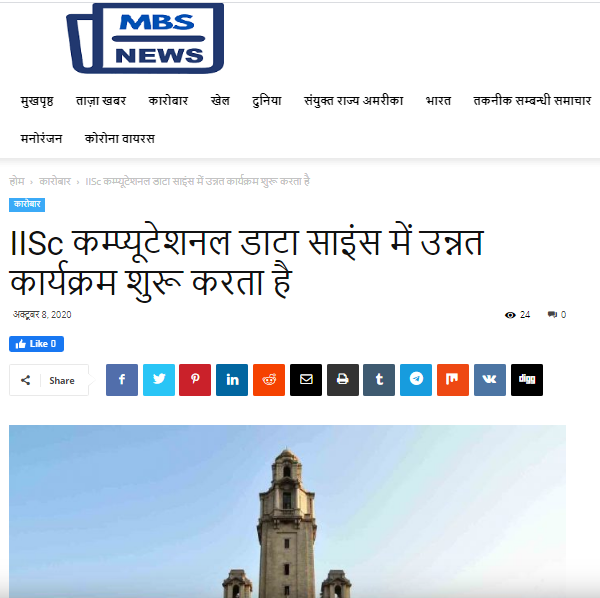600x598 pixels.
Task: Send article by email envelope icon
Action: (306, 380)
